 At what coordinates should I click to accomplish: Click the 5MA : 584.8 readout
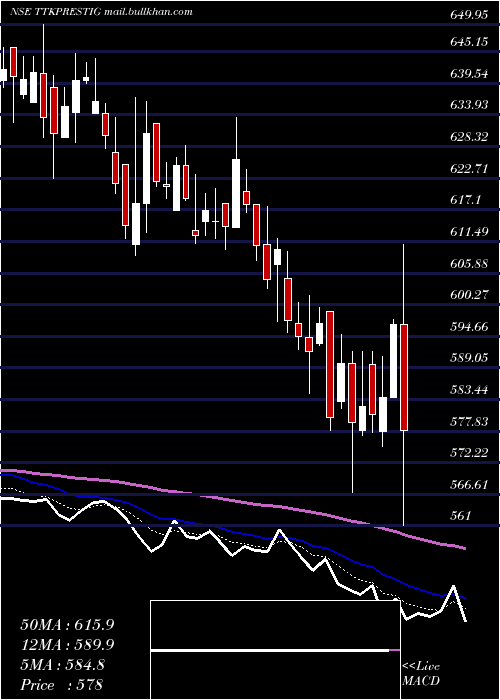(x=62, y=665)
